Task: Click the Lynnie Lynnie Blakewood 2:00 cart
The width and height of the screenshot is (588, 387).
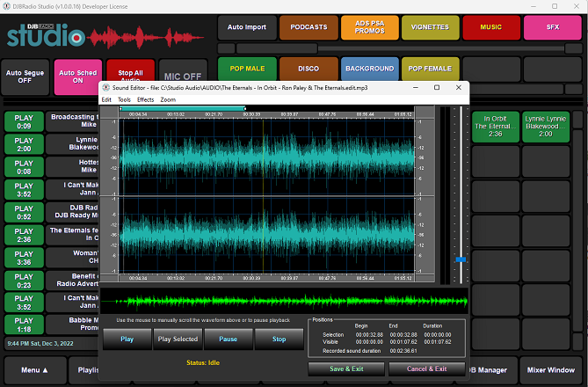Action: [546, 127]
